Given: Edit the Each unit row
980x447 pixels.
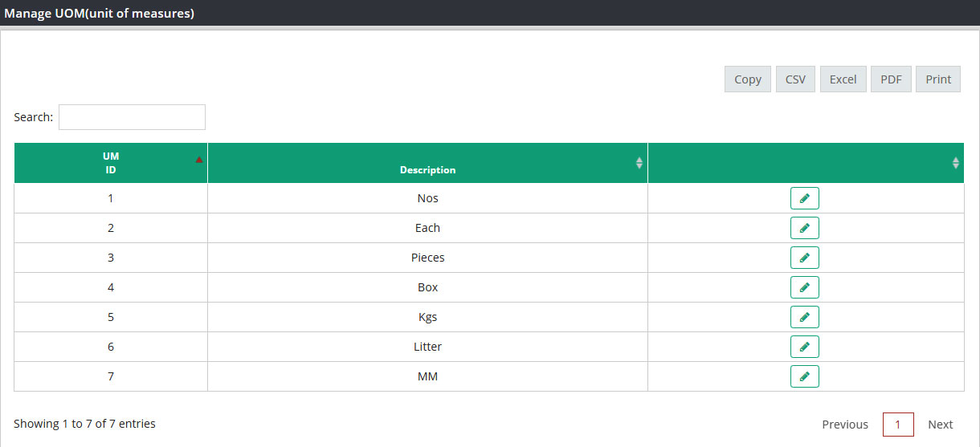Looking at the screenshot, I should coord(804,228).
